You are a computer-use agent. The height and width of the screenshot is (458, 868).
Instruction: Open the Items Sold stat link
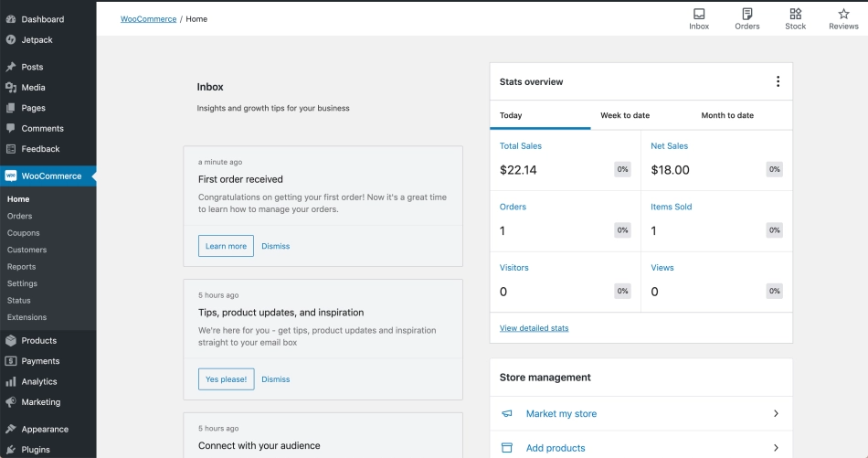coord(671,207)
